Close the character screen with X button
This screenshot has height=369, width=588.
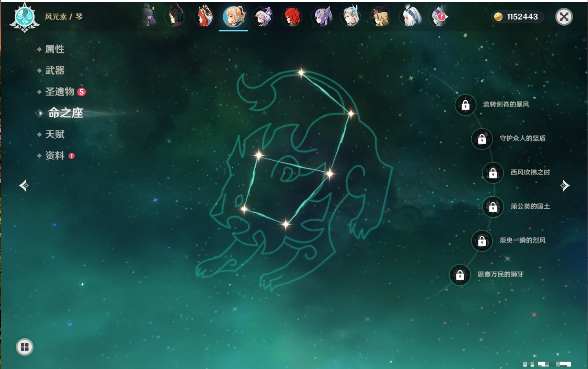(x=564, y=17)
